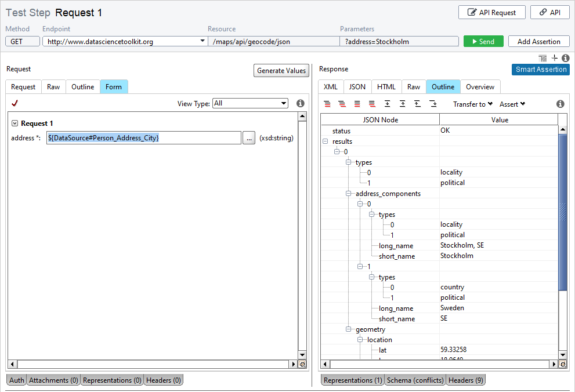Click the Parameters field

399,41
